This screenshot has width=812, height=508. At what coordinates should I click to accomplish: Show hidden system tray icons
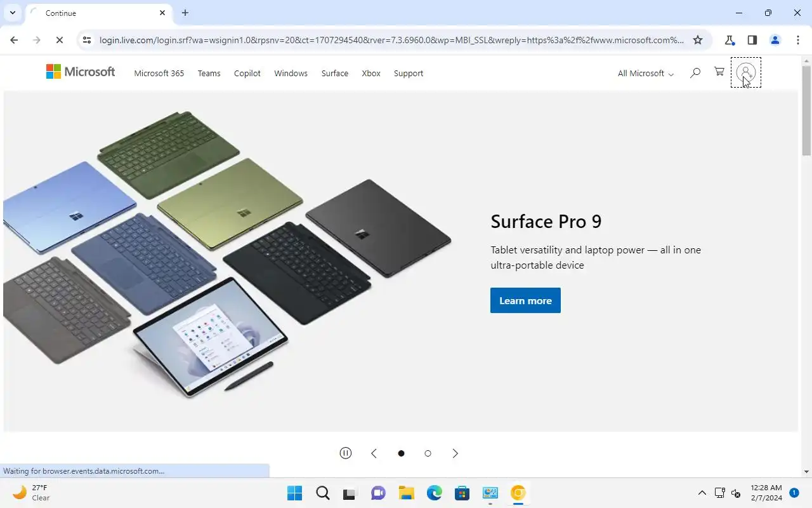[702, 493]
